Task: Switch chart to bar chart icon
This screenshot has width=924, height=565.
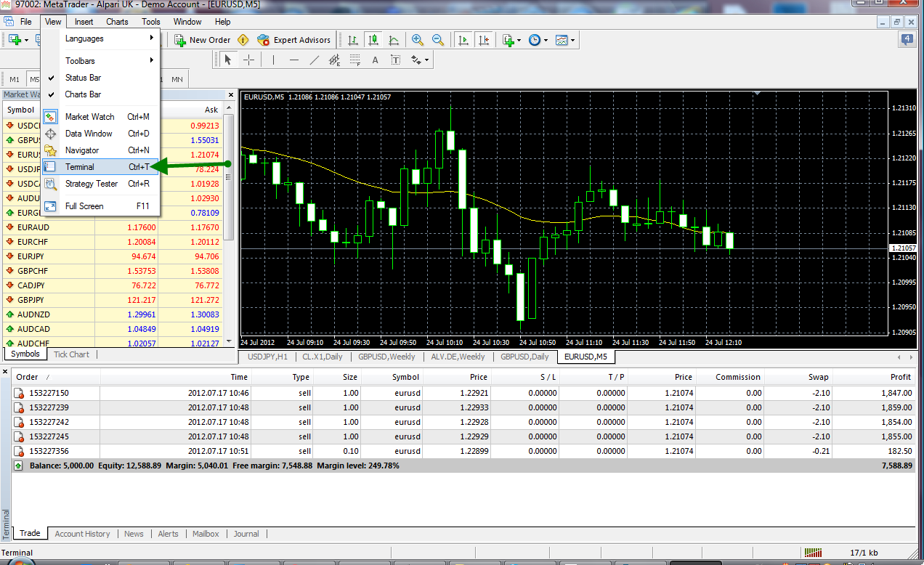Action: [x=352, y=40]
